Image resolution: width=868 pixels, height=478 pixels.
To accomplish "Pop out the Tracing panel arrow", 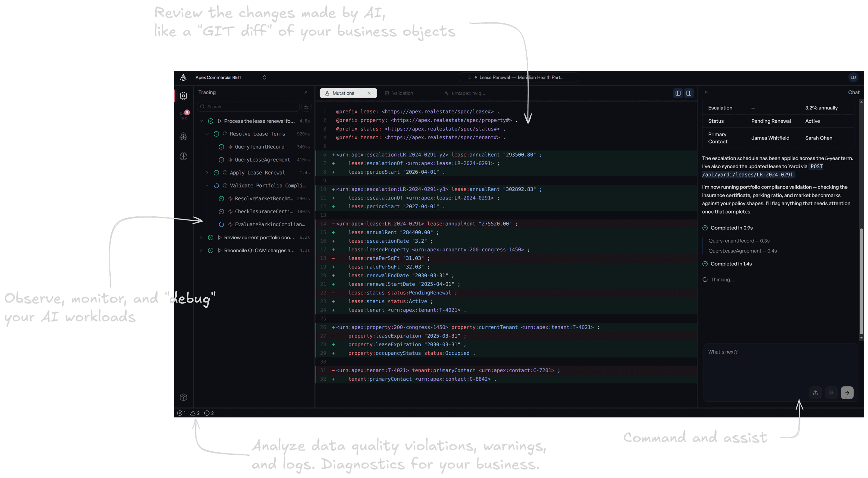I will [306, 92].
